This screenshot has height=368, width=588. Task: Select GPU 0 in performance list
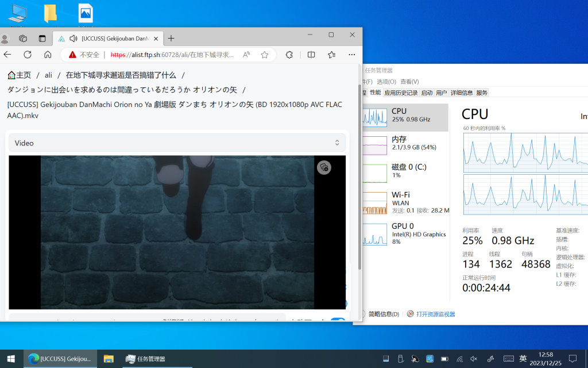point(405,235)
